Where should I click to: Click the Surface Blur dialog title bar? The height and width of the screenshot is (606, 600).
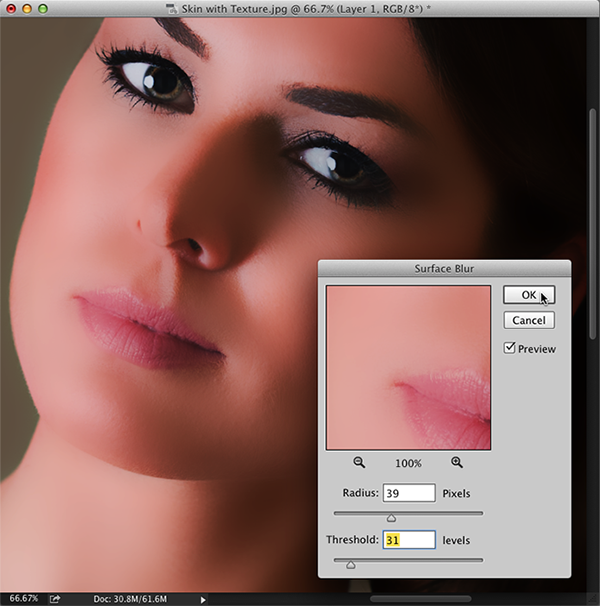(x=443, y=268)
